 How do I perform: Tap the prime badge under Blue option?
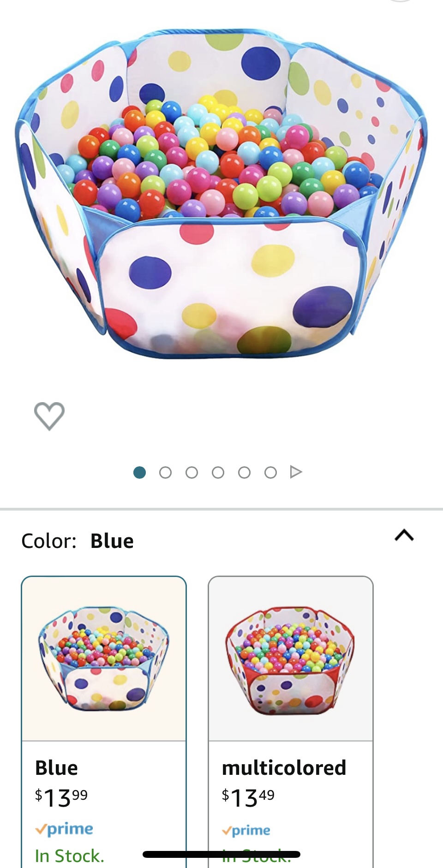coord(64,829)
